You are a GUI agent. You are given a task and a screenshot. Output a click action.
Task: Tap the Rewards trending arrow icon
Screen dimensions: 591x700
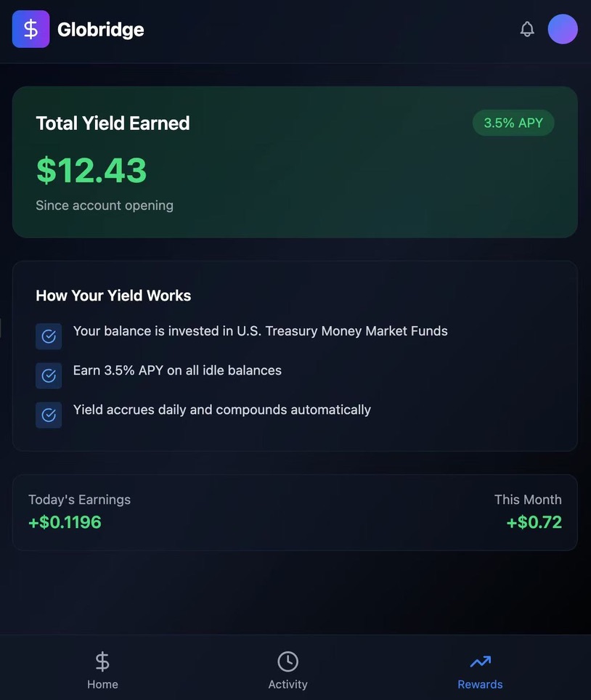coord(480,661)
